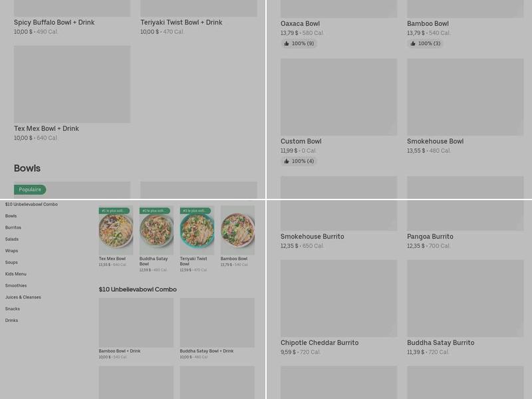Open the Drinks section from the sidebar
The image size is (532, 399).
[x=11, y=320]
